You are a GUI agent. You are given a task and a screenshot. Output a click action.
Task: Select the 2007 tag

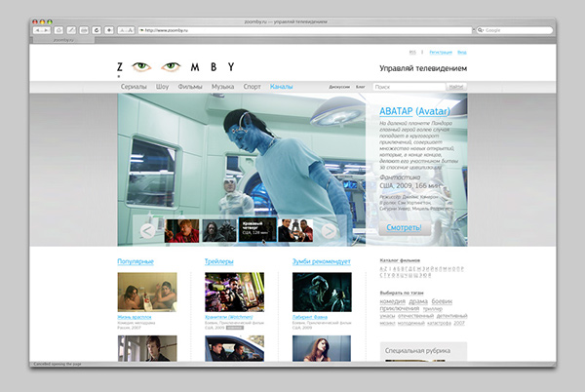click(x=459, y=323)
